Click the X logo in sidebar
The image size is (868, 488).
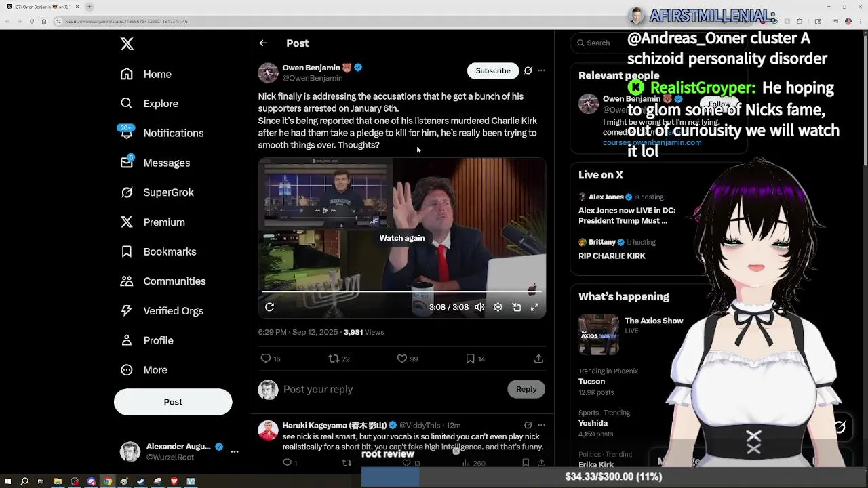pos(127,44)
